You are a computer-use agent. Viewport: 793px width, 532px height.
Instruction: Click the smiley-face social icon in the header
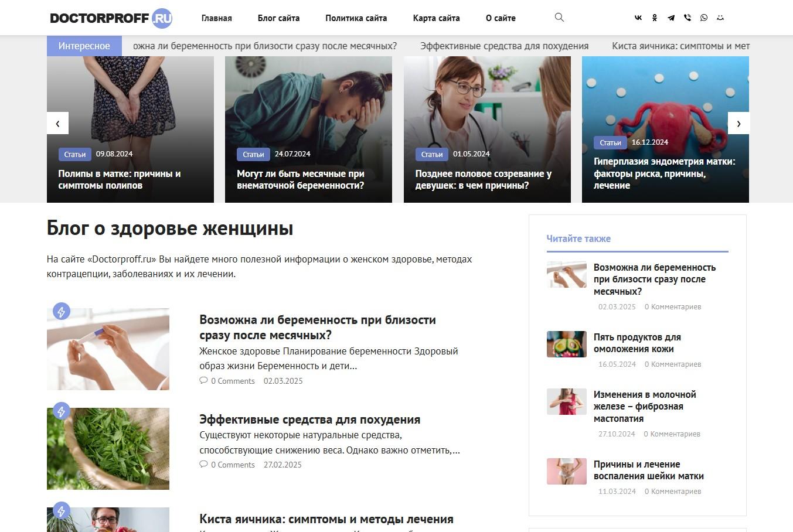tap(720, 18)
